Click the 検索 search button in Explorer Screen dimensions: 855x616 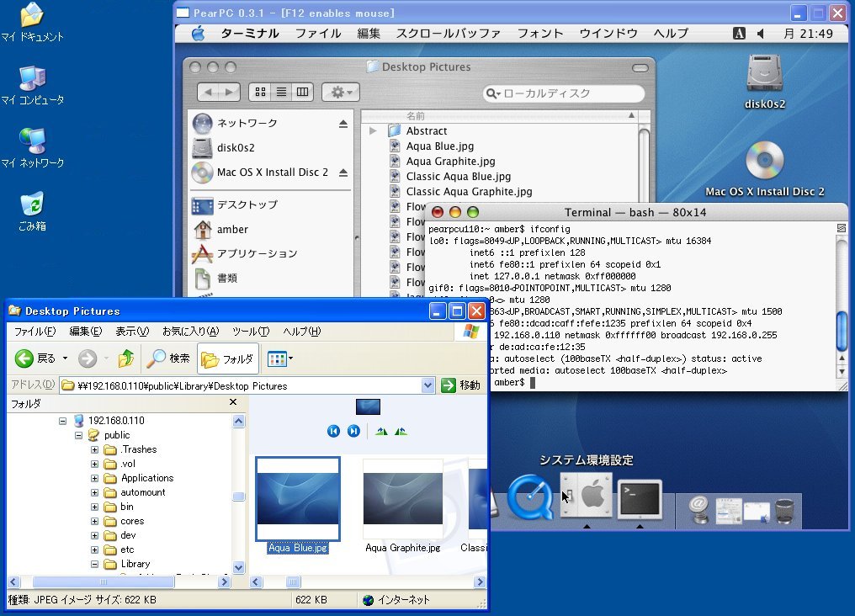(168, 358)
